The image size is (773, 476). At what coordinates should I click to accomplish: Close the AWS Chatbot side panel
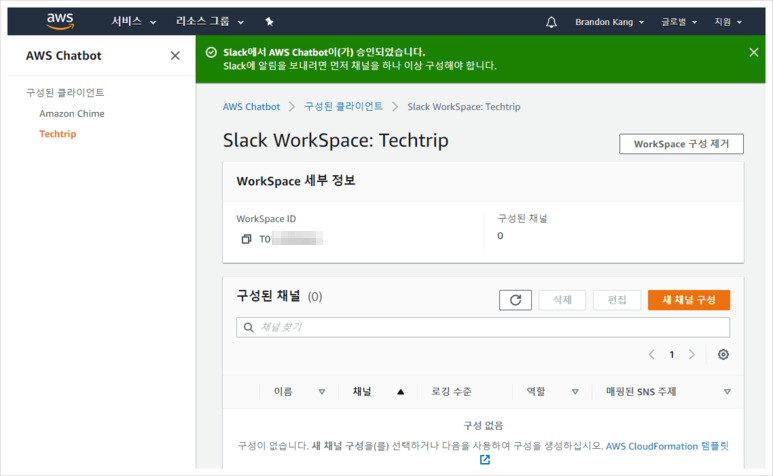(x=175, y=56)
